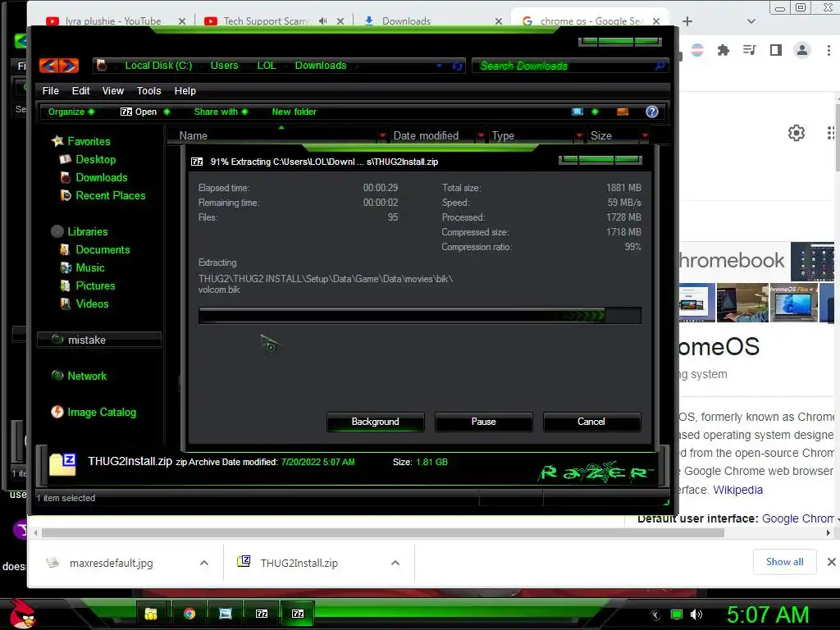Image resolution: width=840 pixels, height=630 pixels.
Task: Select Documents library
Action: (x=103, y=249)
